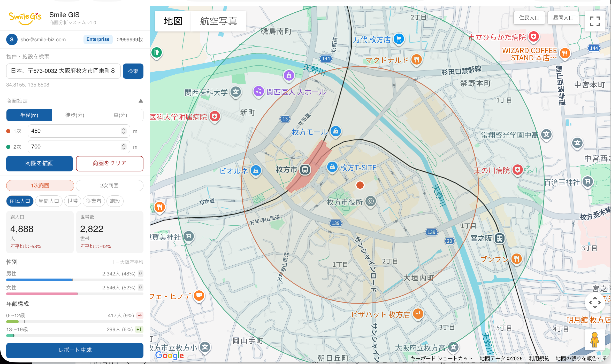The height and width of the screenshot is (364, 611).
Task: Adjust the 1次 radius stepper arrows
Action: pos(124,131)
